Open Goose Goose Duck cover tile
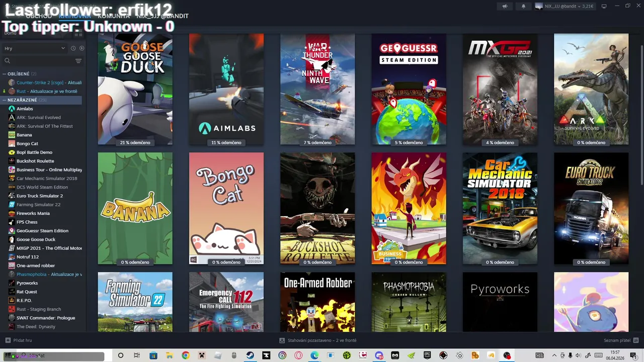The width and height of the screenshot is (644, 362). (x=135, y=89)
